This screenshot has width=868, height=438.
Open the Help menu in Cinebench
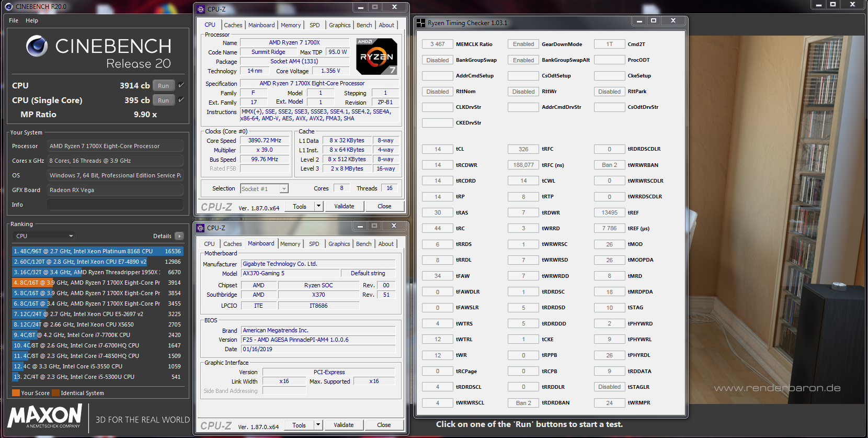click(x=32, y=20)
